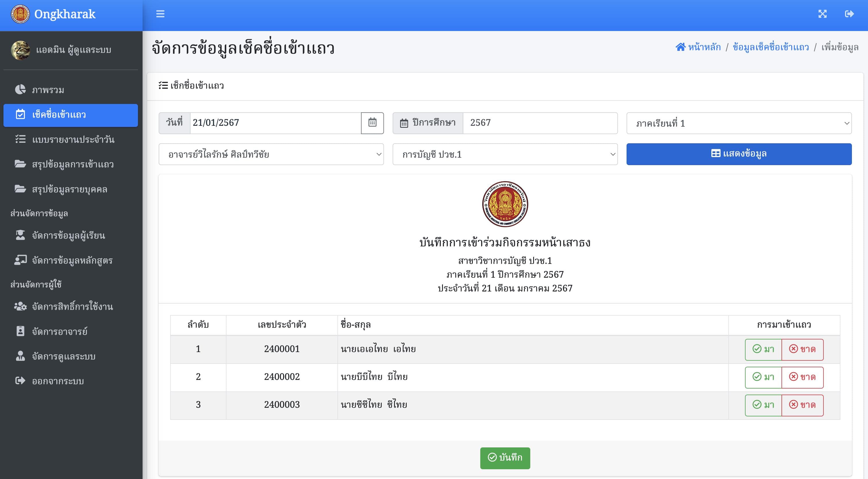Click the ลำดับ column header
The image size is (868, 479).
pos(198,325)
